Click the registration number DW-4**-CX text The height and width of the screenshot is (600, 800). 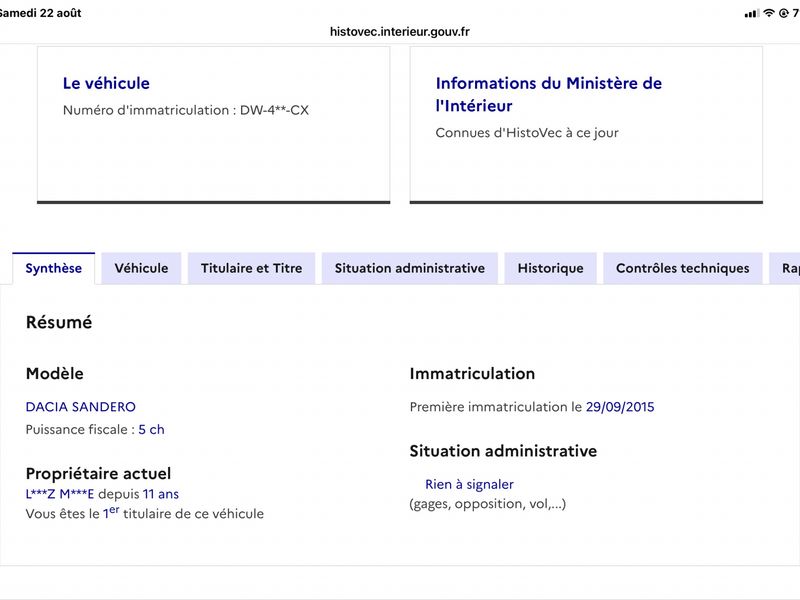tap(274, 110)
